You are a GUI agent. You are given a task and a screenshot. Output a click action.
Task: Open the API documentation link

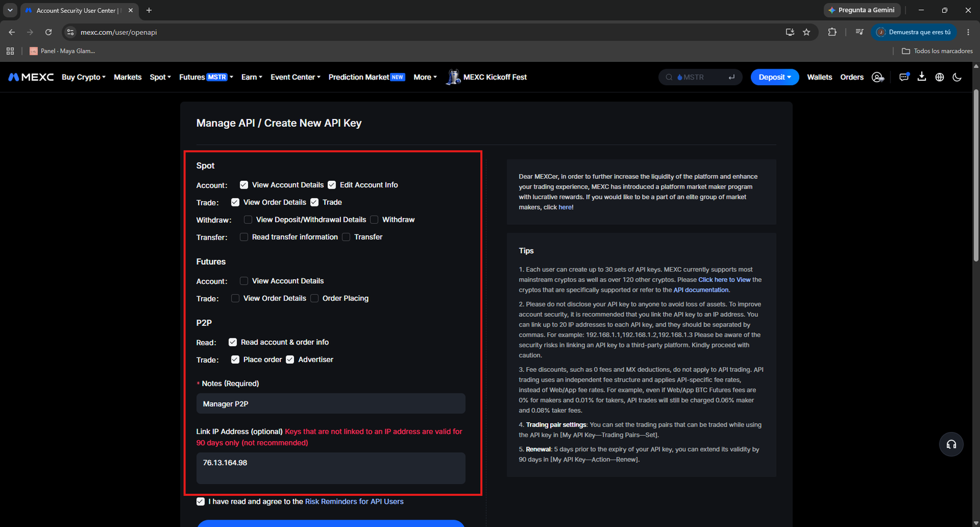click(701, 290)
